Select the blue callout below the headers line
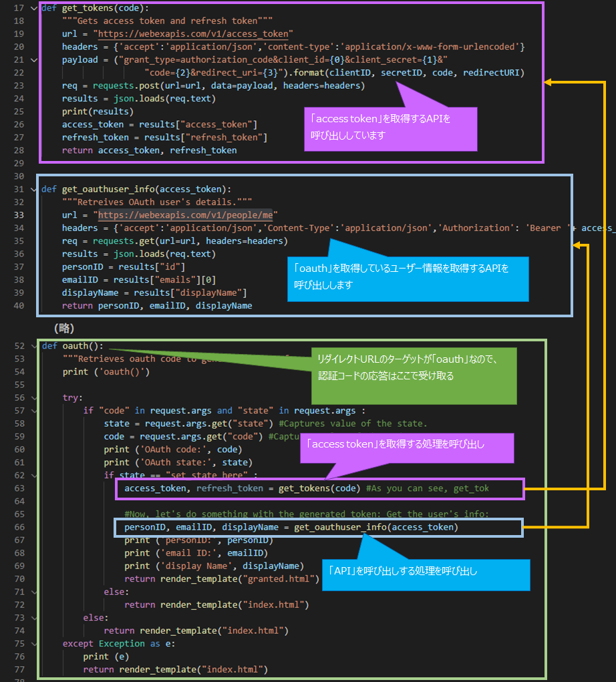 click(x=408, y=277)
